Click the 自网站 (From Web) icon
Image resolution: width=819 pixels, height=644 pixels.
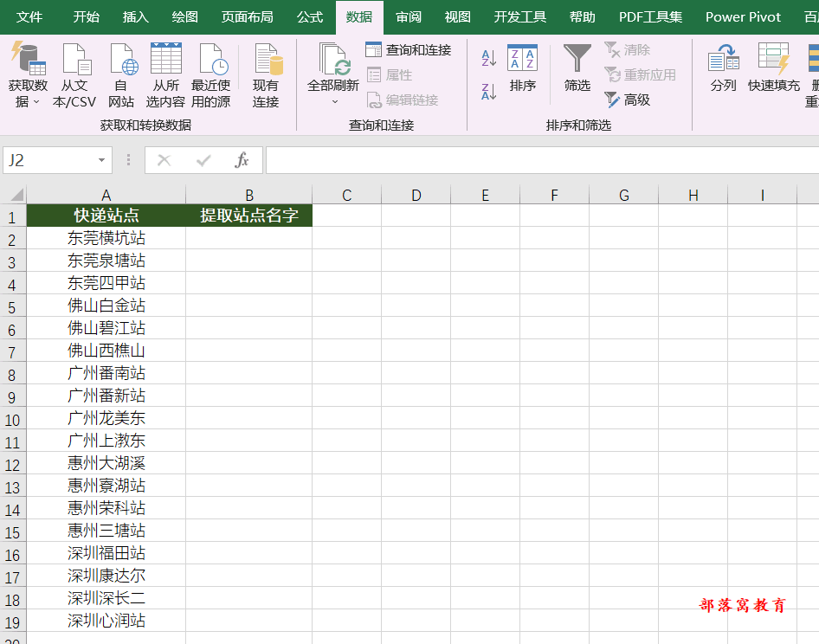[122, 59]
